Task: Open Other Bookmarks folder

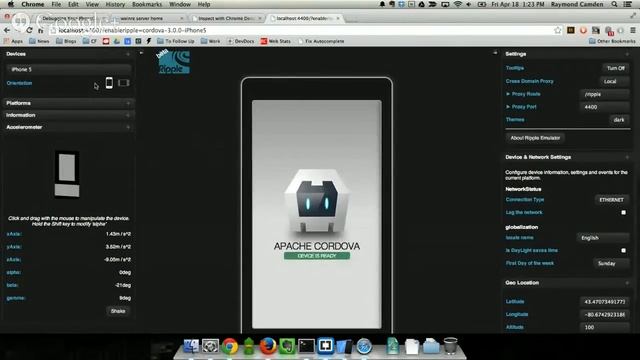Action: coord(612,41)
